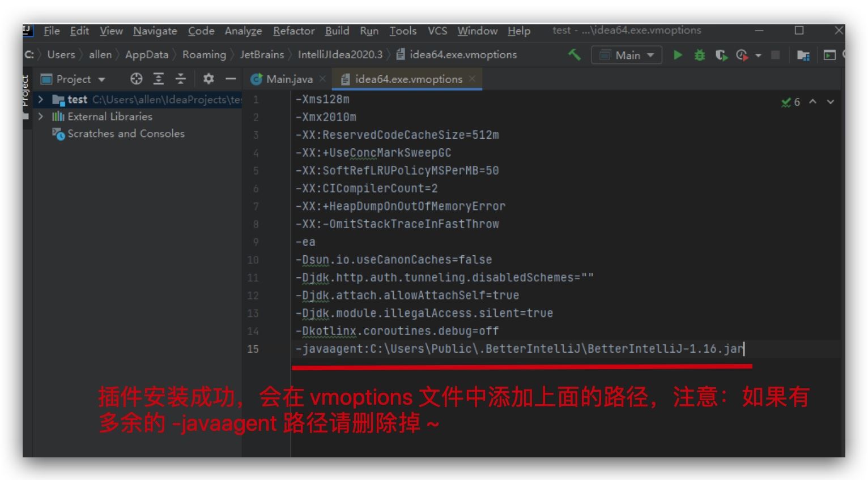Screen dimensions: 868x480
Task: Select Scratches and Consoles
Action: point(126,134)
